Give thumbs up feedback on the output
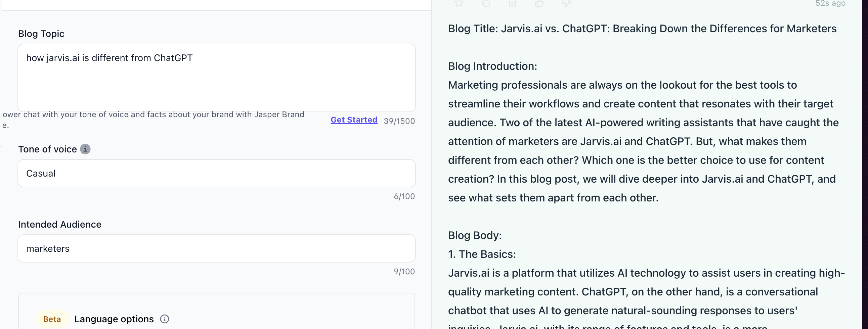The height and width of the screenshot is (329, 868). click(x=539, y=4)
